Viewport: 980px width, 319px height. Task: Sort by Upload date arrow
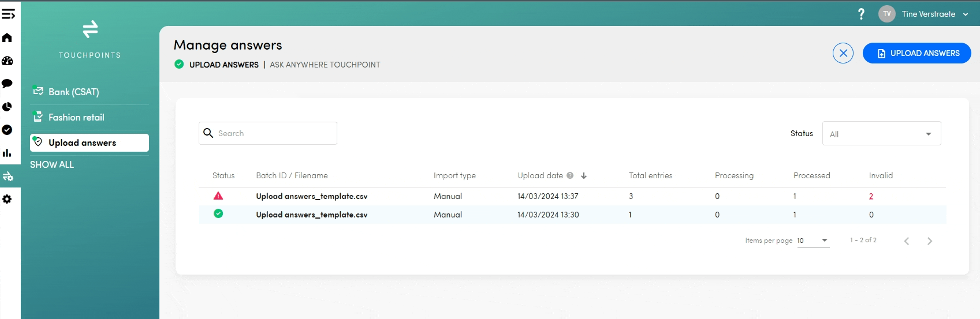click(x=584, y=175)
